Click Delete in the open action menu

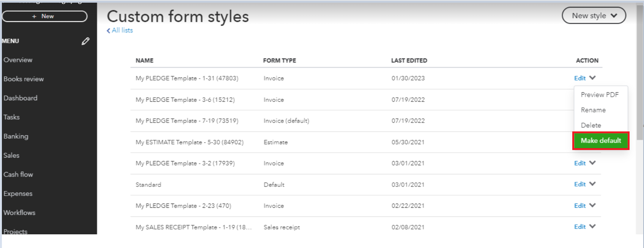[590, 125]
